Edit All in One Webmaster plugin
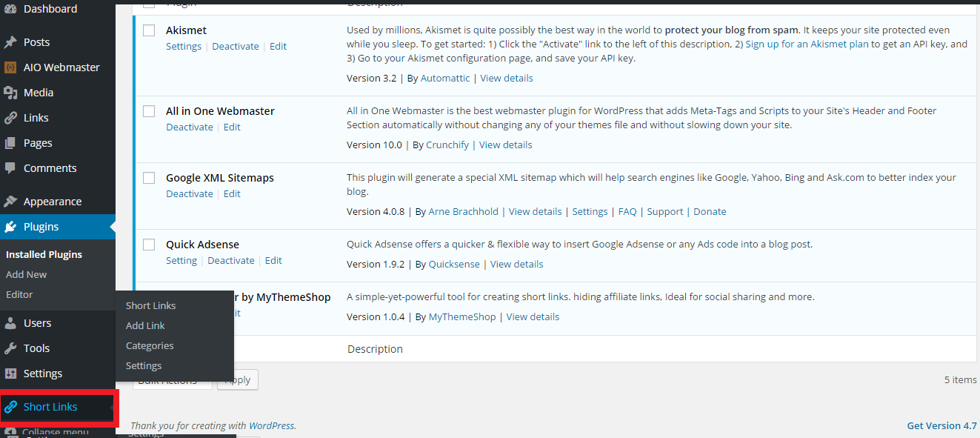Viewport: 980px width, 438px height. pyautogui.click(x=232, y=127)
